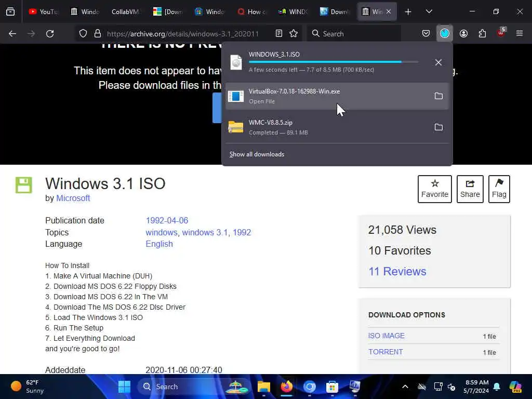Open the 11 Reviews link

tap(397, 271)
